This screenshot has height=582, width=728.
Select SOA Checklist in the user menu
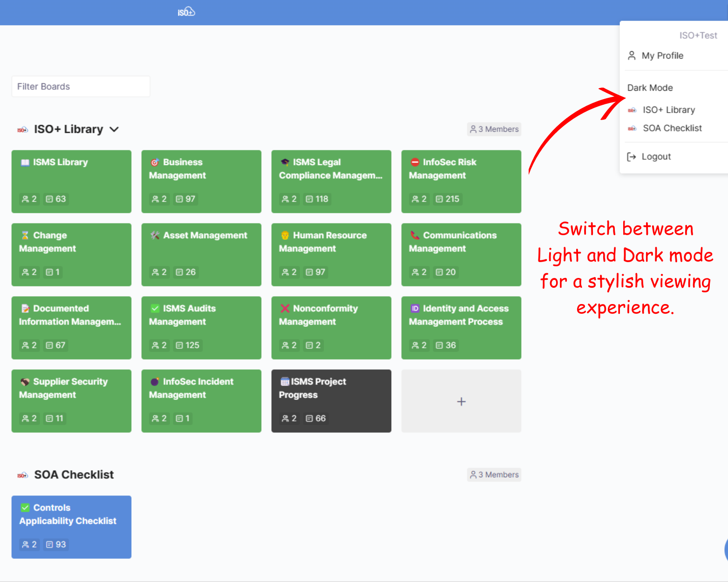672,129
